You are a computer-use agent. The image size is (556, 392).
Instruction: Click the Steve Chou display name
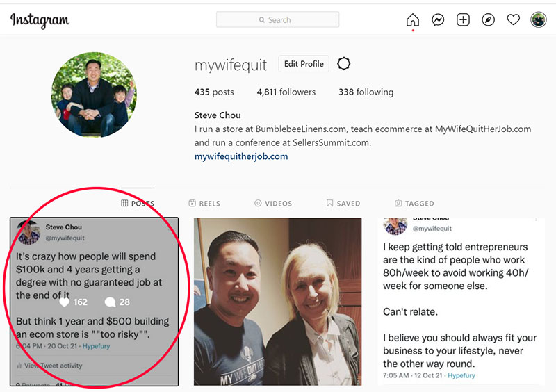pyautogui.click(x=218, y=115)
